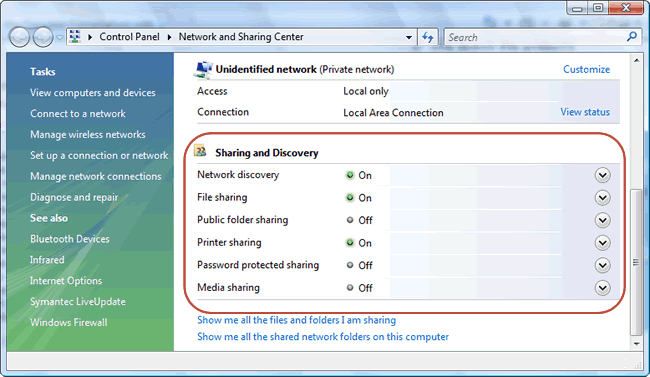Click the Sharing and Discovery icon
This screenshot has height=377, width=650.
(200, 151)
